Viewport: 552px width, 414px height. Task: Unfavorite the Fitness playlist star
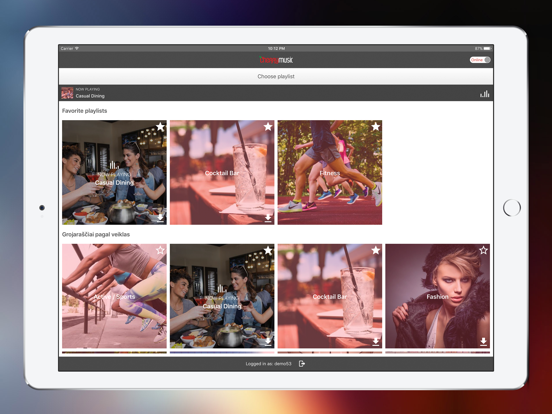point(376,127)
